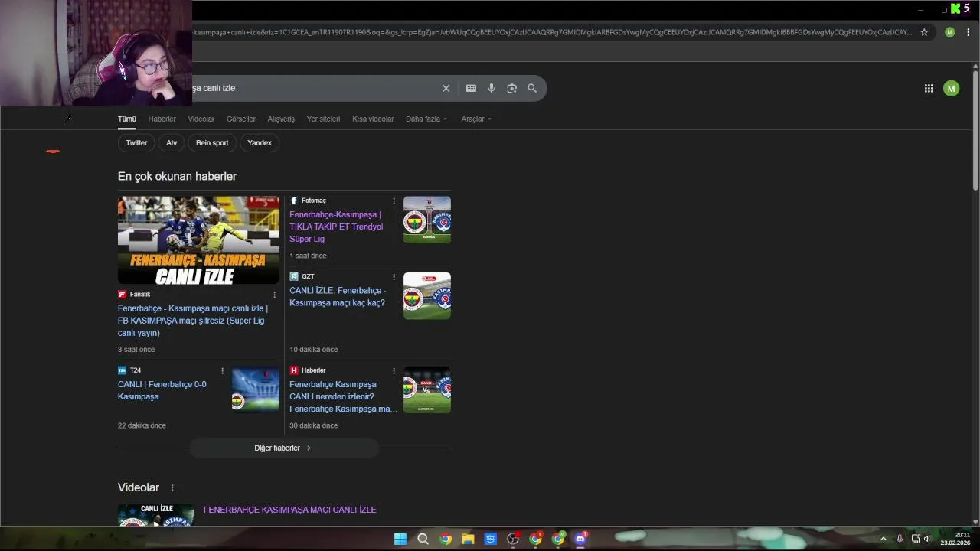Open Haberler's CANLI nereden izlenir link
980x551 pixels.
343,396
